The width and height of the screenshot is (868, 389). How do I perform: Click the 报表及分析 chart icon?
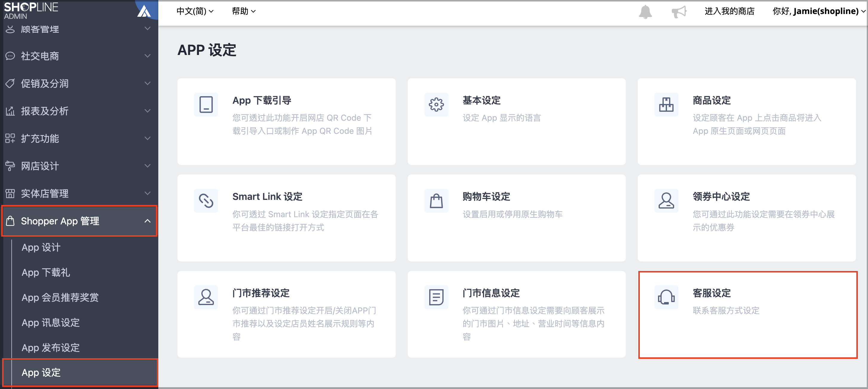pos(10,111)
